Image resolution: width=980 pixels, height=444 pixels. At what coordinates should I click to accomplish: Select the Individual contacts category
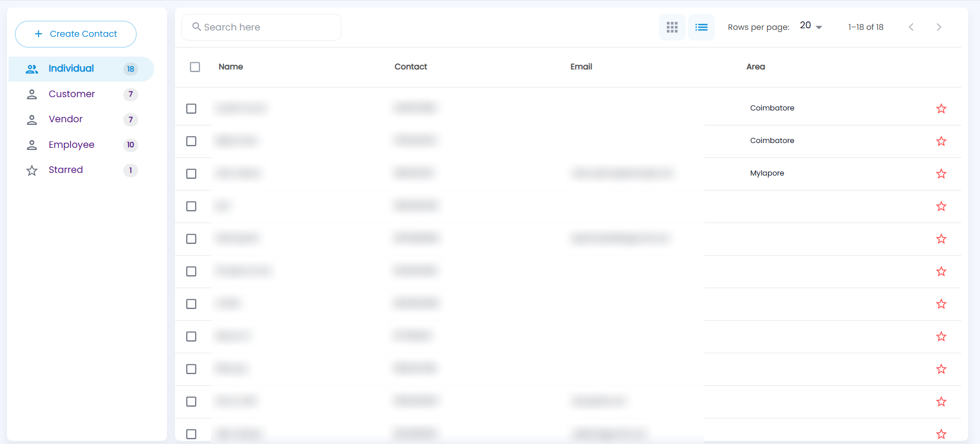point(81,69)
